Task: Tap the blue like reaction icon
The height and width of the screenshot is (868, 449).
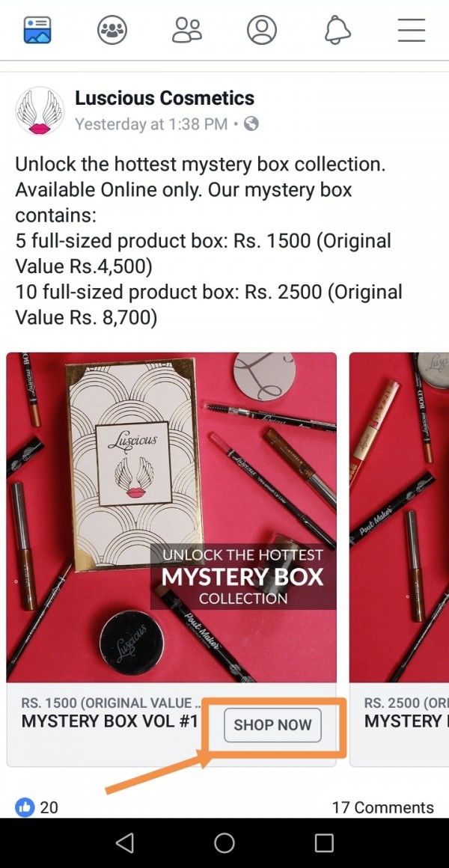Action: click(25, 807)
